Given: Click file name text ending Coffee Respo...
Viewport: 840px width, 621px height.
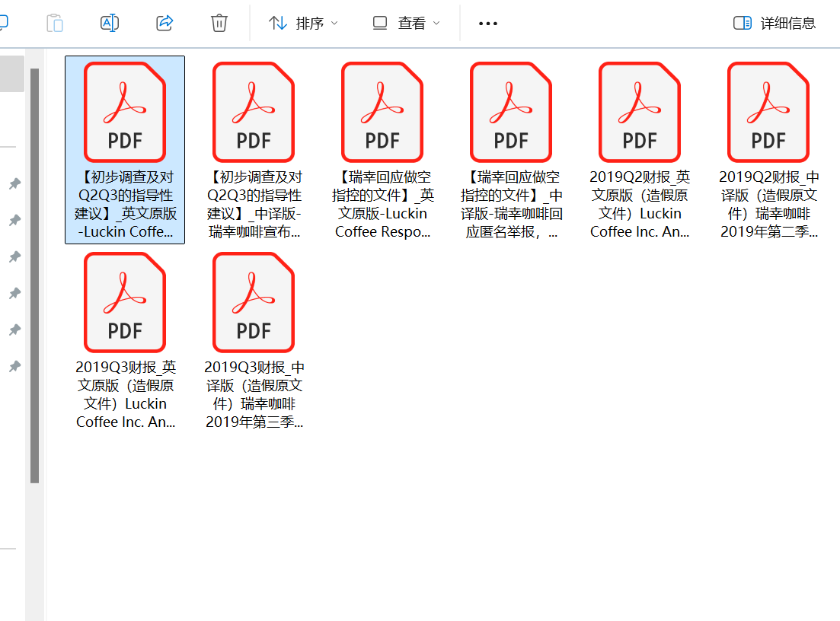Looking at the screenshot, I should click(x=382, y=204).
